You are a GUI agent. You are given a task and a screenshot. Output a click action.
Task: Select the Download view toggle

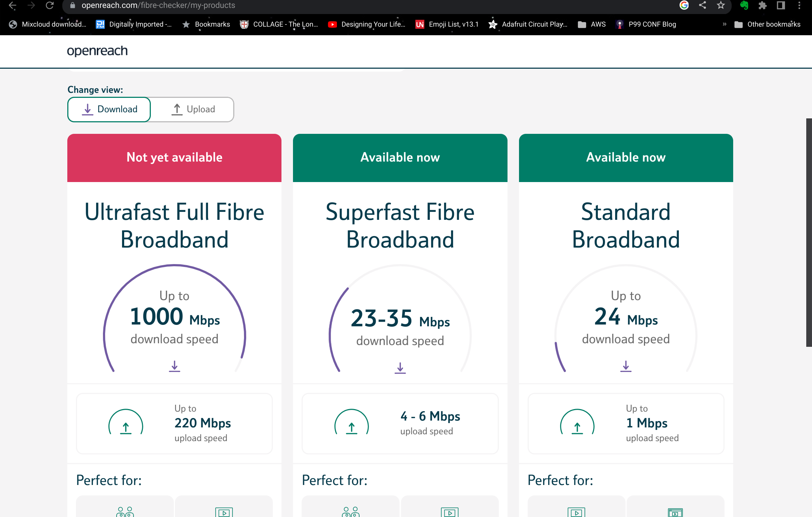pyautogui.click(x=109, y=109)
